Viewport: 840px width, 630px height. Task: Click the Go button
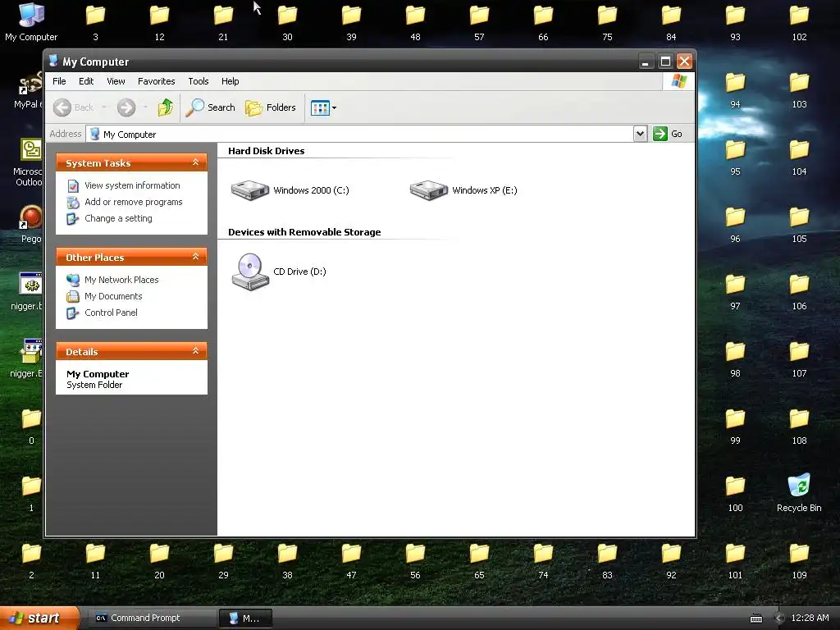point(668,134)
